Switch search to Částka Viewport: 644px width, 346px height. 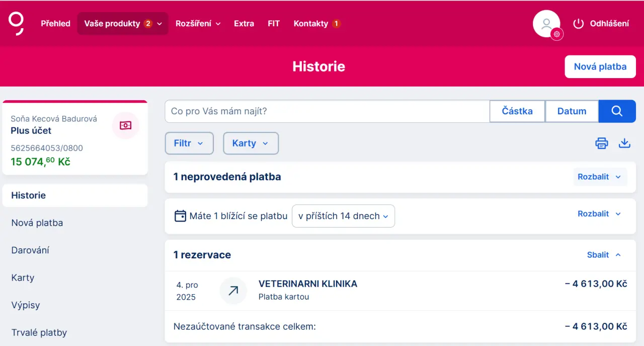(517, 111)
